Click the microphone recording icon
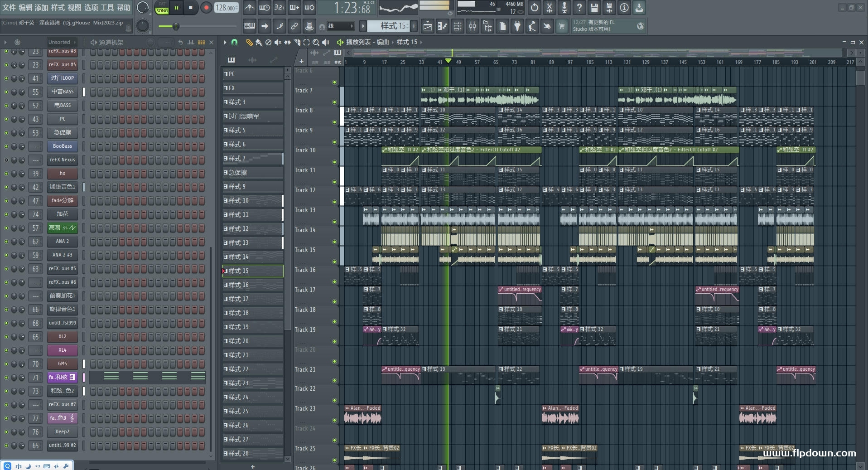This screenshot has width=868, height=470. coord(564,8)
